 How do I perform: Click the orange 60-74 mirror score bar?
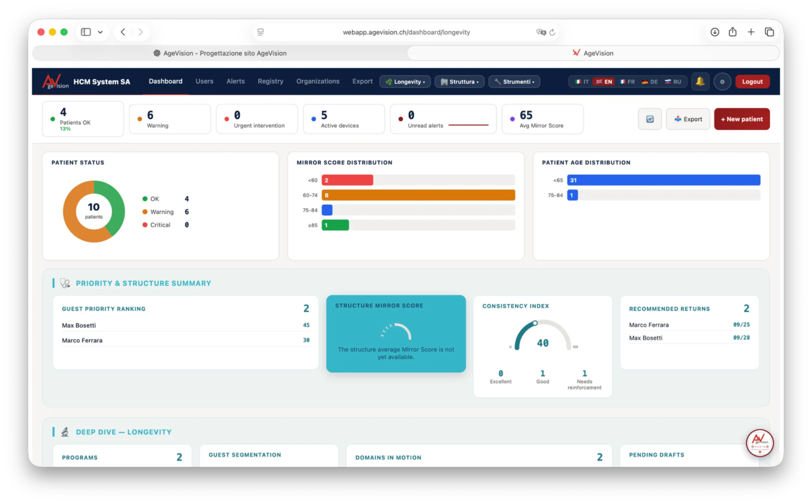pos(418,195)
